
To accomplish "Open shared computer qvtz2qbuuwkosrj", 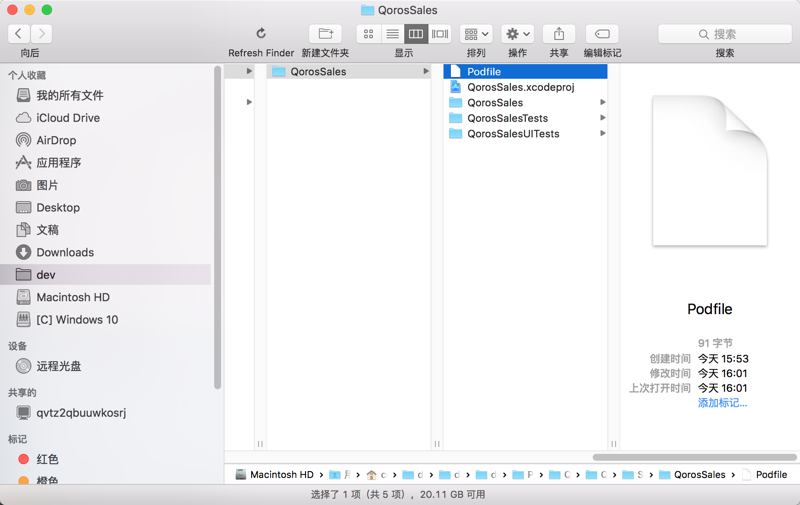I will pos(81,413).
